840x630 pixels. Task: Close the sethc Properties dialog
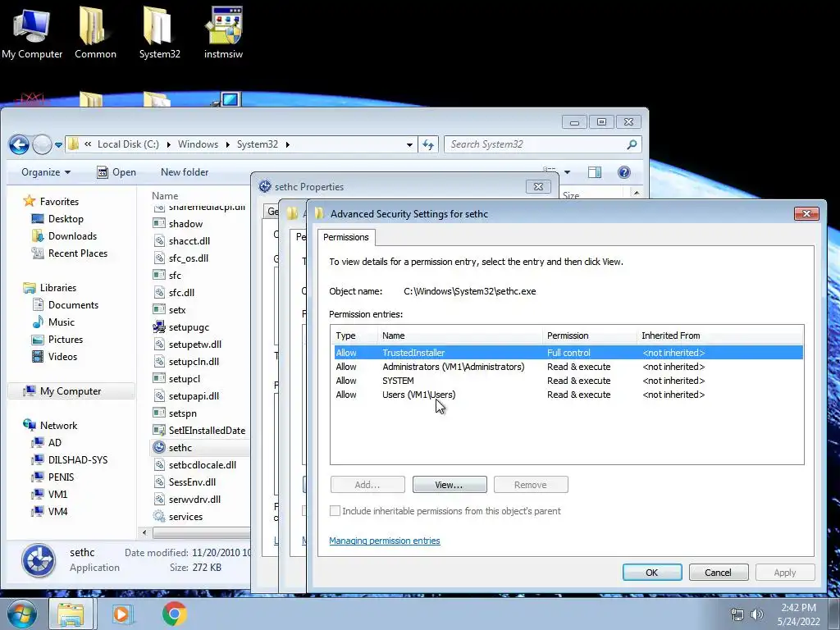pyautogui.click(x=538, y=186)
